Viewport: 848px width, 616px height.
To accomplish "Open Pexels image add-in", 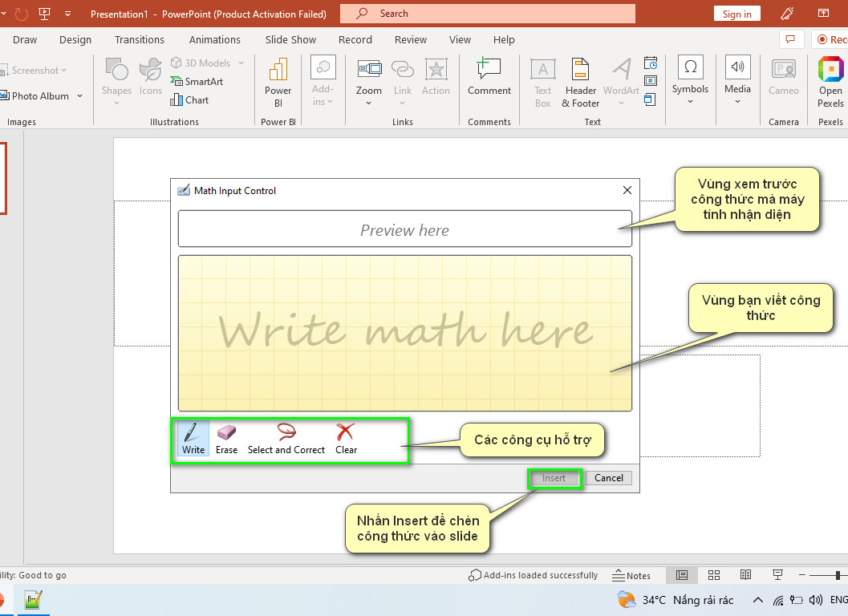I will click(830, 82).
